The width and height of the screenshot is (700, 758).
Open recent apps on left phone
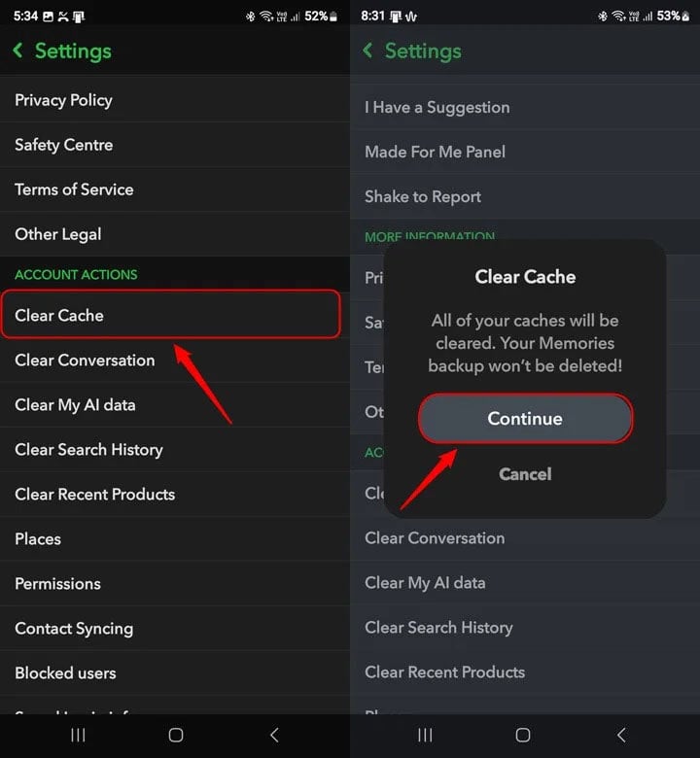79,736
